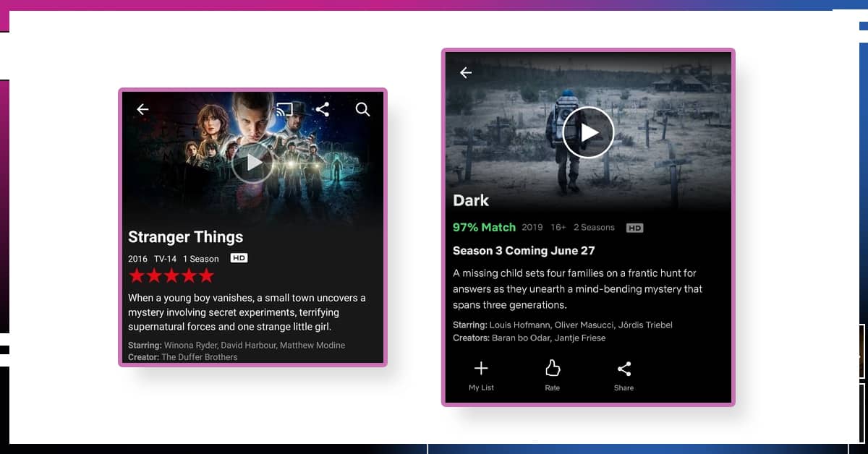Click the '16+' age rating
Viewport: 868px width, 454px height.
tap(558, 227)
